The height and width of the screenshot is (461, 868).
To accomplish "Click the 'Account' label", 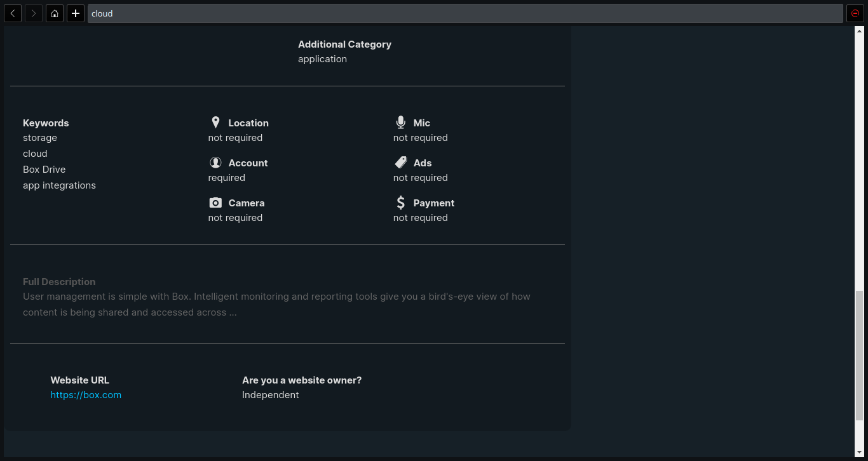I will point(248,163).
